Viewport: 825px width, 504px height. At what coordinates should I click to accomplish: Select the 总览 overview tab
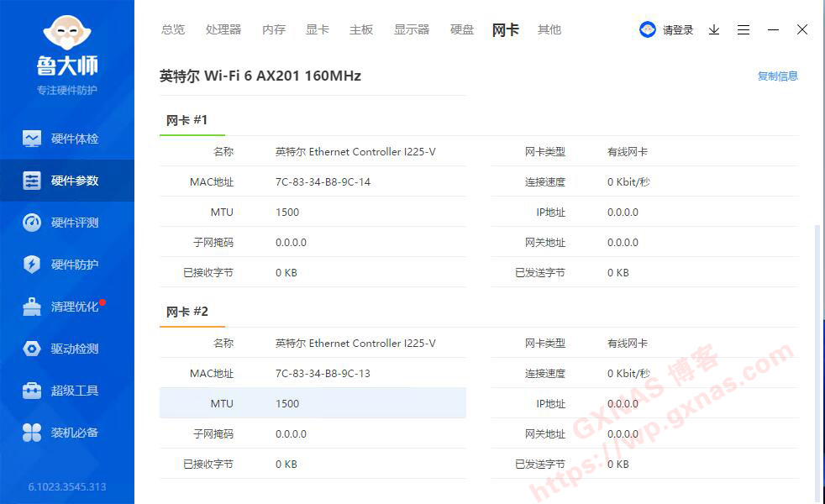tap(173, 29)
